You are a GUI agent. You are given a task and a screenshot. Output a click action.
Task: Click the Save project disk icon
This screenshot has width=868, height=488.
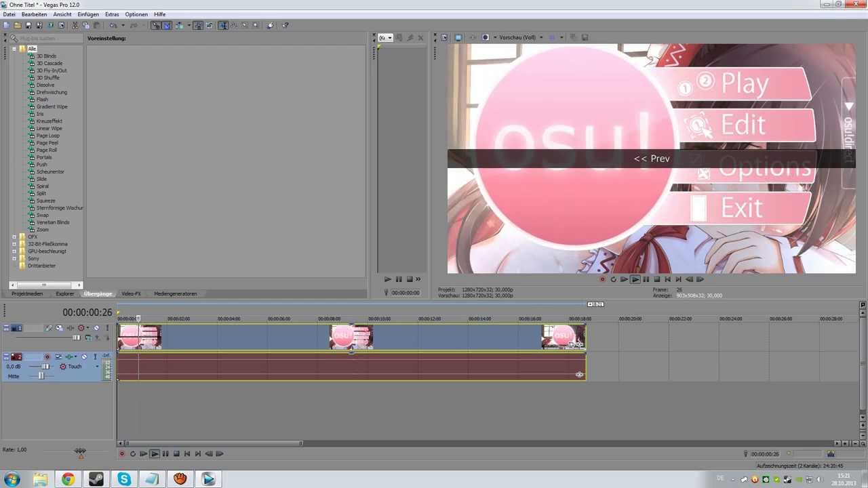[x=28, y=26]
